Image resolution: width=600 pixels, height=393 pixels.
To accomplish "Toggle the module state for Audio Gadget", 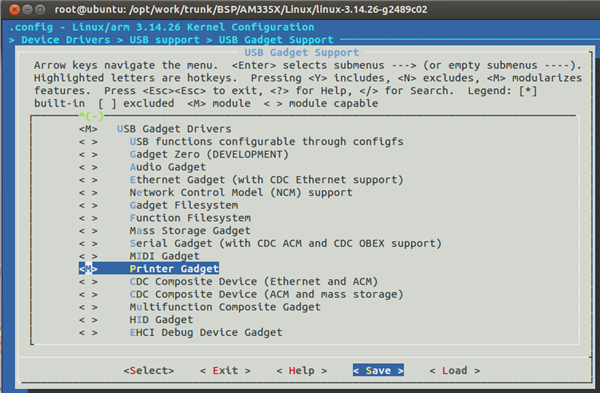I will (88, 167).
